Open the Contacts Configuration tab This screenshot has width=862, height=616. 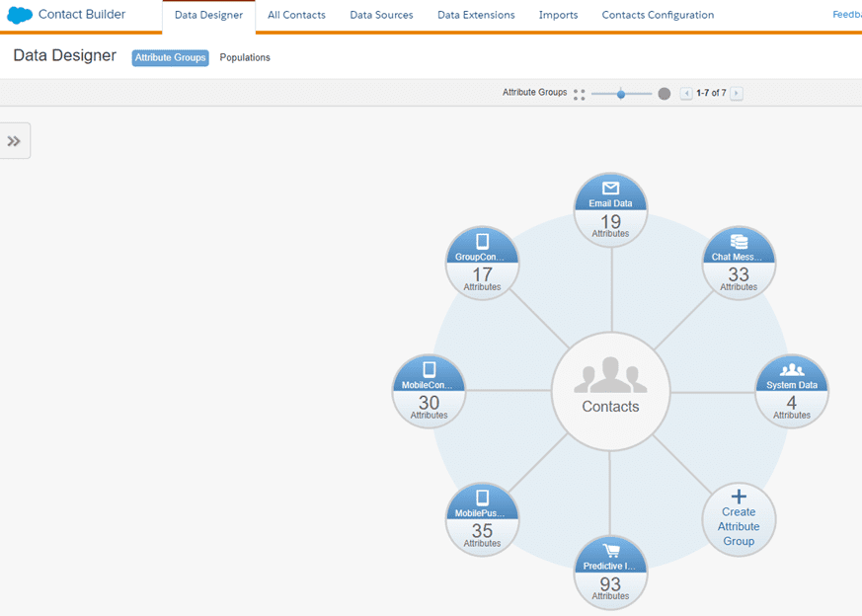658,16
